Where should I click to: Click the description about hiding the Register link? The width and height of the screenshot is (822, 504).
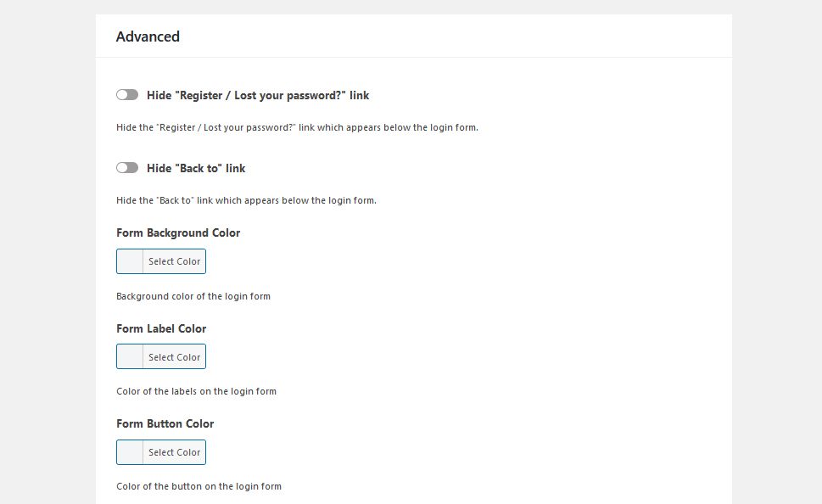[297, 127]
